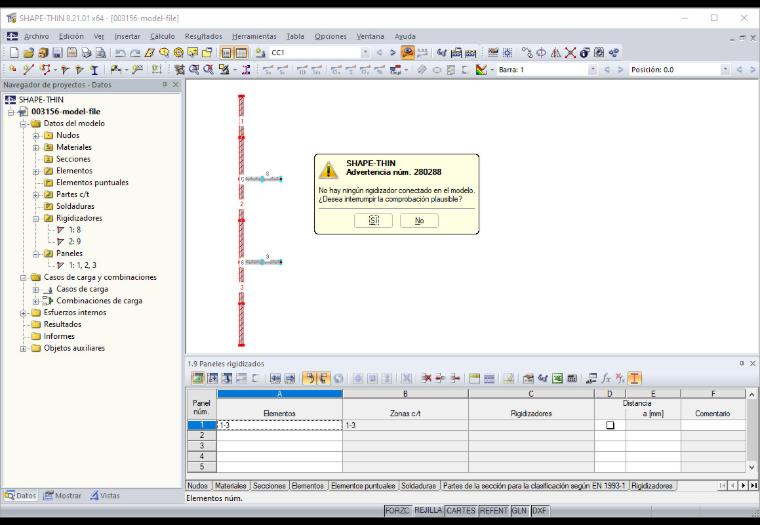Click the fx formula icon
Viewport: 760px width, 525px height.
(x=606, y=379)
